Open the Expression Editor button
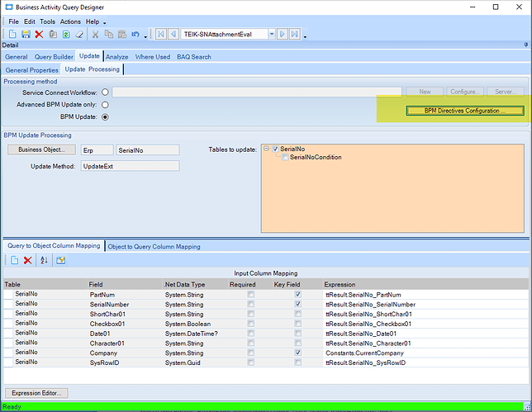This screenshot has width=532, height=412. tap(36, 393)
